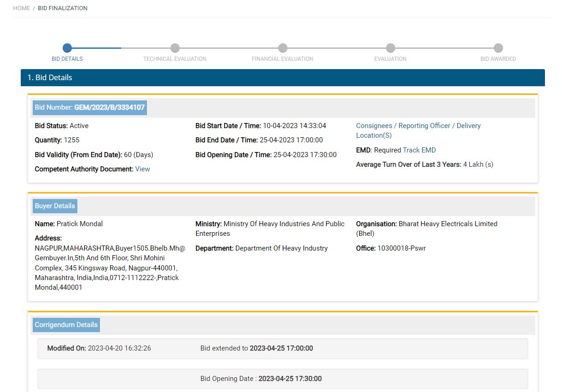Screen dimensions: 562x392
Task: Click the Bid Number GEM/2023/B/3334107 tag
Action: (90, 108)
